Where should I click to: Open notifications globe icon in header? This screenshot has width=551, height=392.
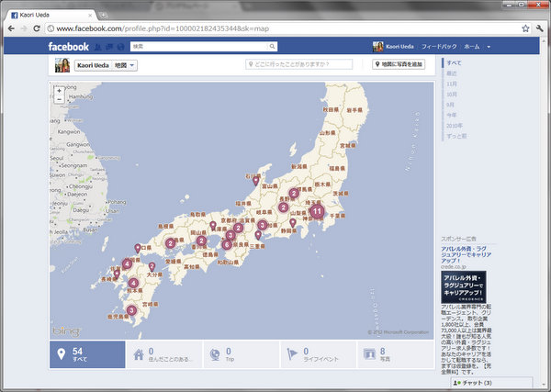(120, 47)
